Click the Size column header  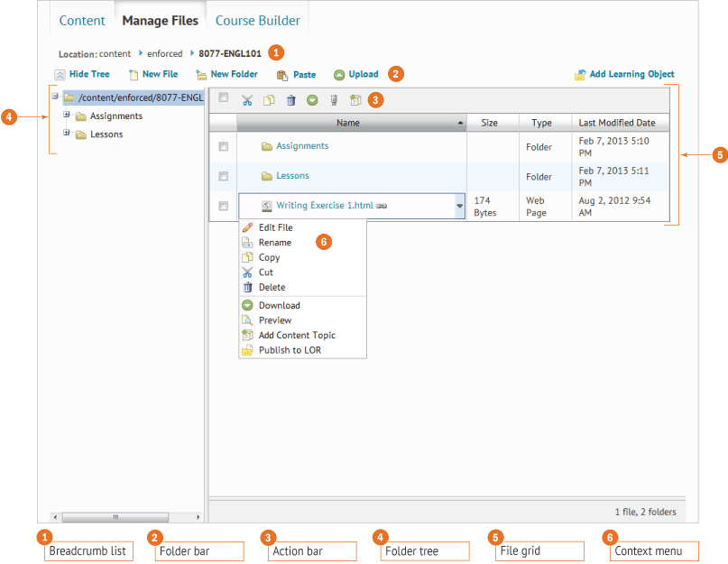(493, 123)
